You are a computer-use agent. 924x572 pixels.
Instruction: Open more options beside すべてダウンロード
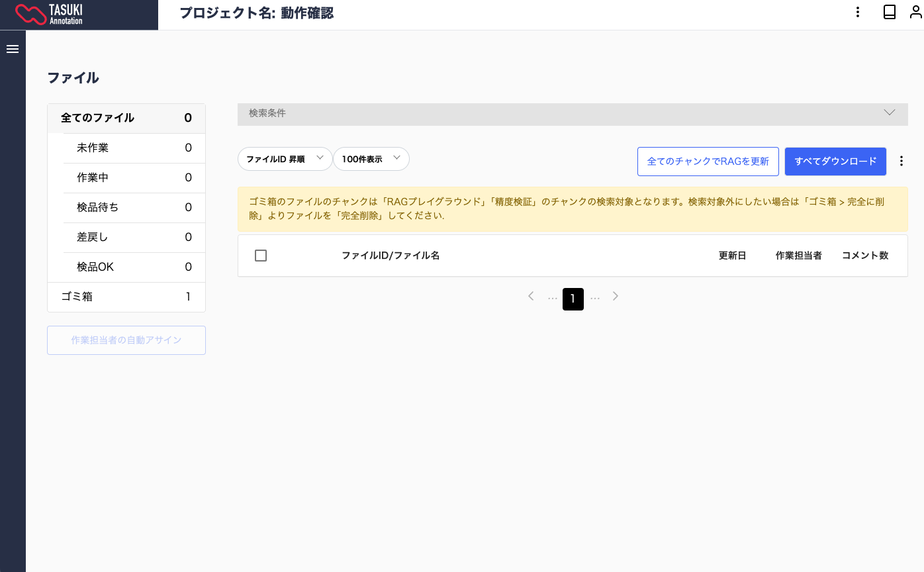901,161
